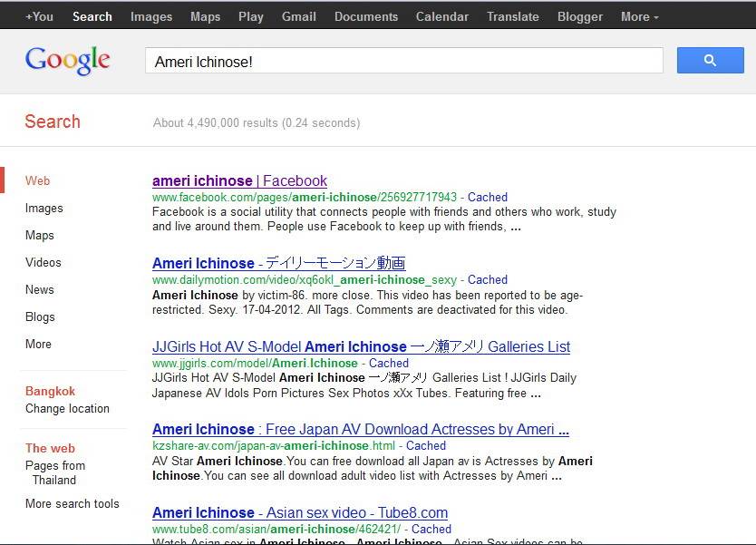Open the More dropdown in top bar
756x545 pixels.
(x=639, y=17)
